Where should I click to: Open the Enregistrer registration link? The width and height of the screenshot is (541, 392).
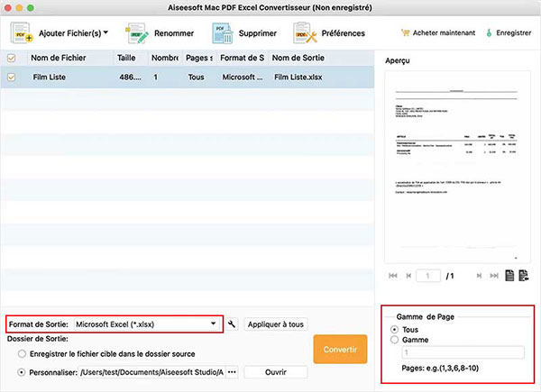(514, 33)
